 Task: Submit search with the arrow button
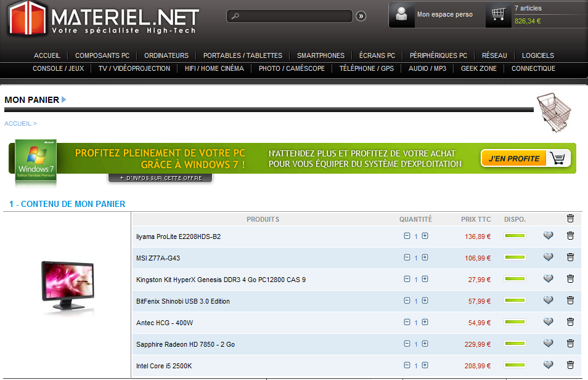[x=361, y=16]
